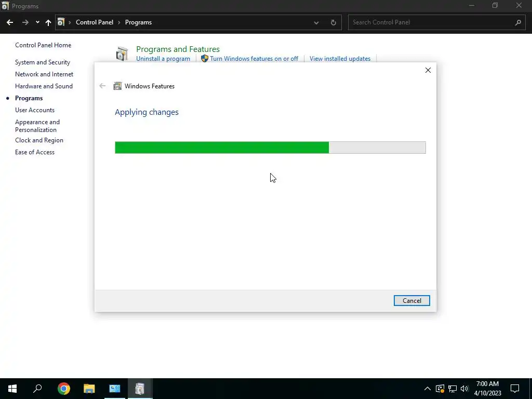Select Programs in the breadcrumb path
Viewport: 532px width, 399px height.
138,22
